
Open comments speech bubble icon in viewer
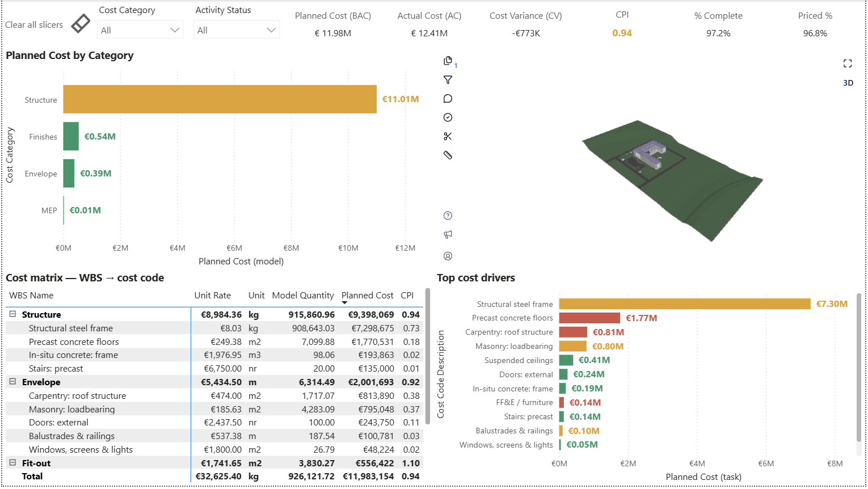click(x=448, y=99)
